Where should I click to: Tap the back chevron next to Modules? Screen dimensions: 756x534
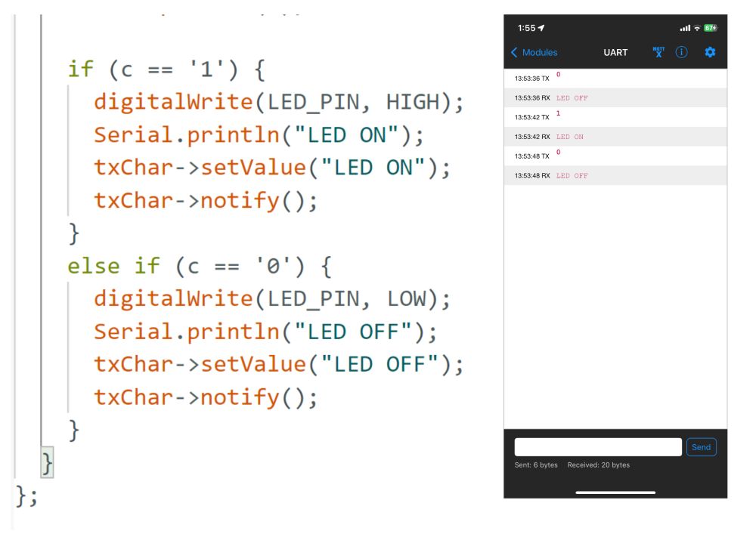coord(515,52)
